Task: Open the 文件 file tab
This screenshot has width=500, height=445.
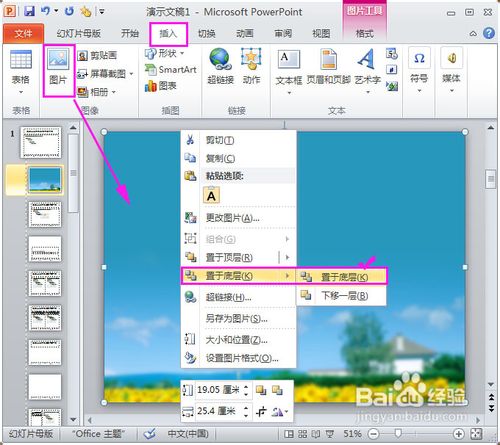Action: tap(23, 33)
